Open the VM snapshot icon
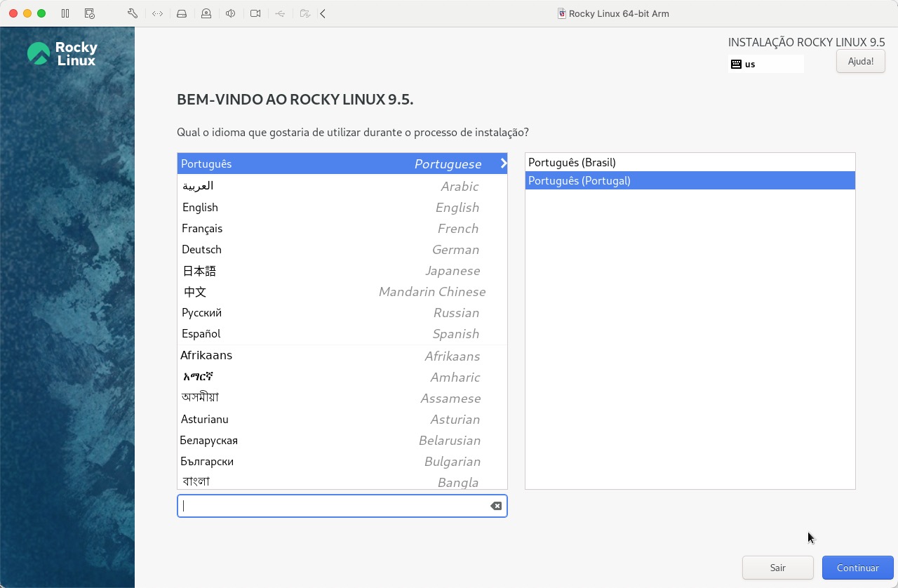 point(89,13)
